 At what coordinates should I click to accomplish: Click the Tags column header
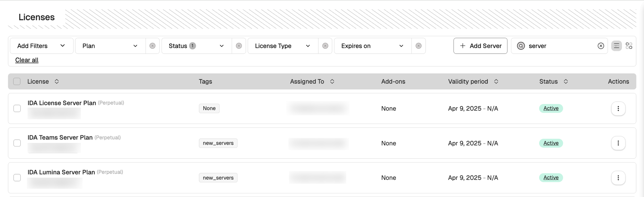[x=205, y=82]
